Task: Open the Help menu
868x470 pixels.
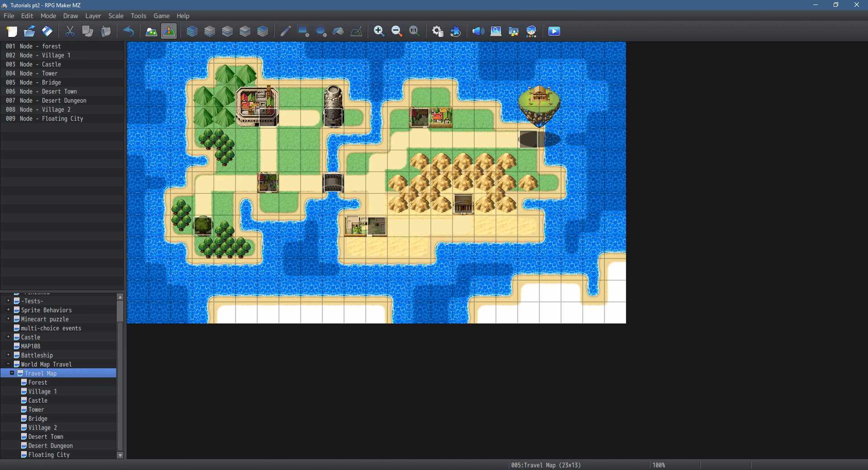Action: 183,15
